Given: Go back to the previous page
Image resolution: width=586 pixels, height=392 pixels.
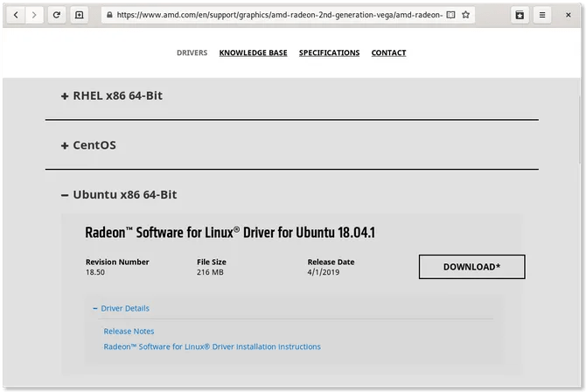Looking at the screenshot, I should 16,15.
